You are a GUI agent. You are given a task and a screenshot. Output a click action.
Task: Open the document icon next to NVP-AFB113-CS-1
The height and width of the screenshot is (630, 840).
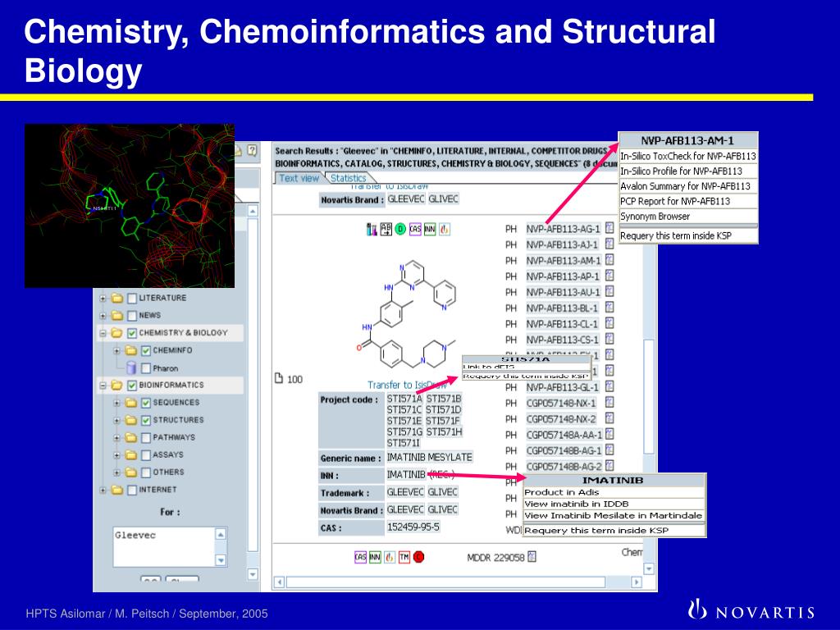[609, 339]
